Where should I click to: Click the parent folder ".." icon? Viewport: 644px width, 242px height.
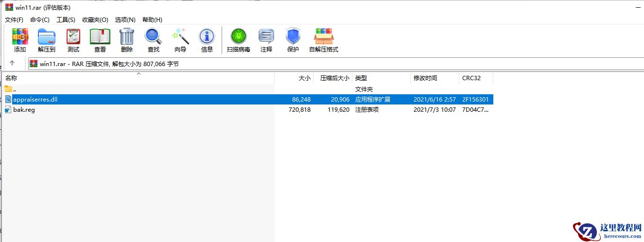click(8, 89)
